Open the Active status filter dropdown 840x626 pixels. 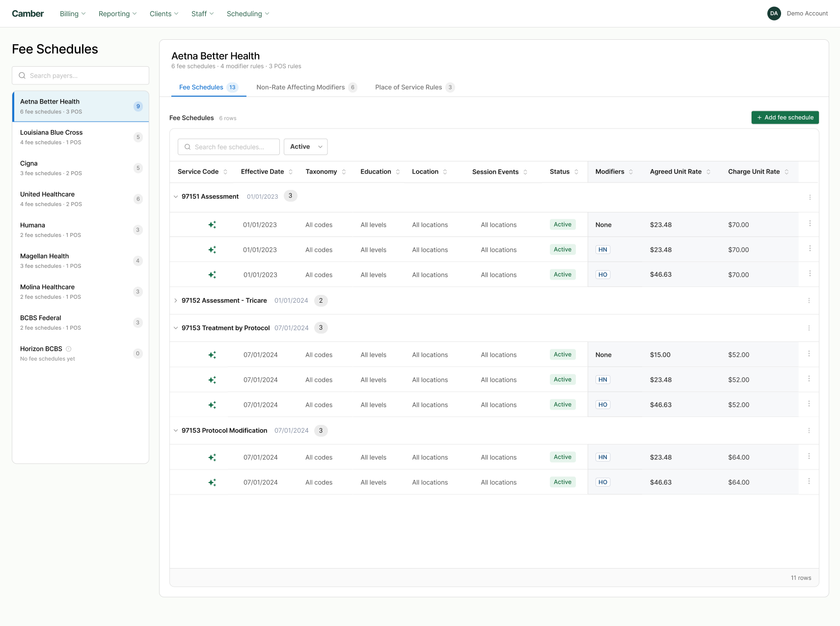point(305,147)
